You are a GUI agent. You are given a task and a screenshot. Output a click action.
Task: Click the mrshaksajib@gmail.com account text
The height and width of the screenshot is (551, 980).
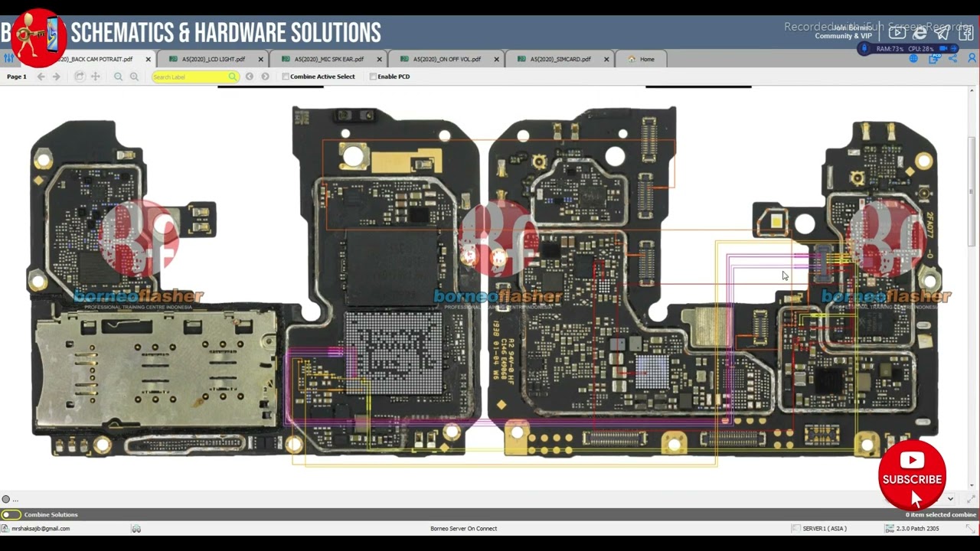tap(41, 529)
